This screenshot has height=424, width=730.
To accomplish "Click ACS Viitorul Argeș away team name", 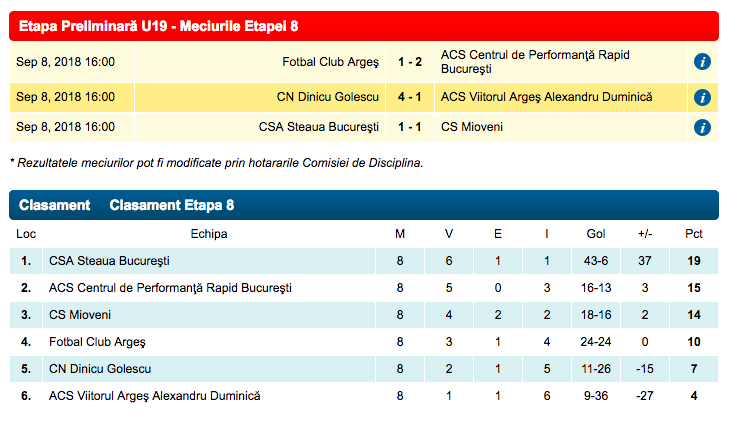I will pyautogui.click(x=547, y=97).
